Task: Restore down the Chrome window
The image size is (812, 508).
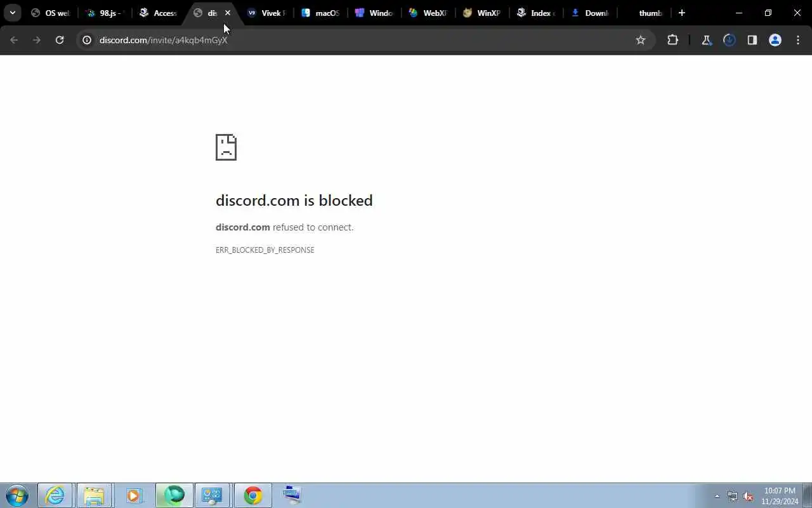Action: coord(768,13)
